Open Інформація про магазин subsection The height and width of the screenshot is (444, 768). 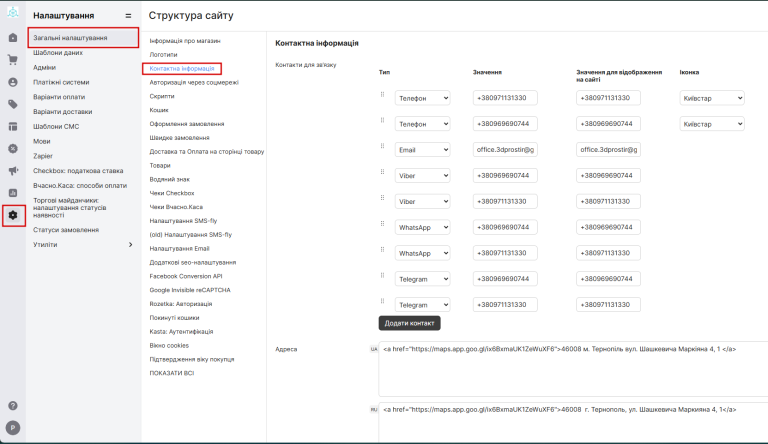(185, 41)
